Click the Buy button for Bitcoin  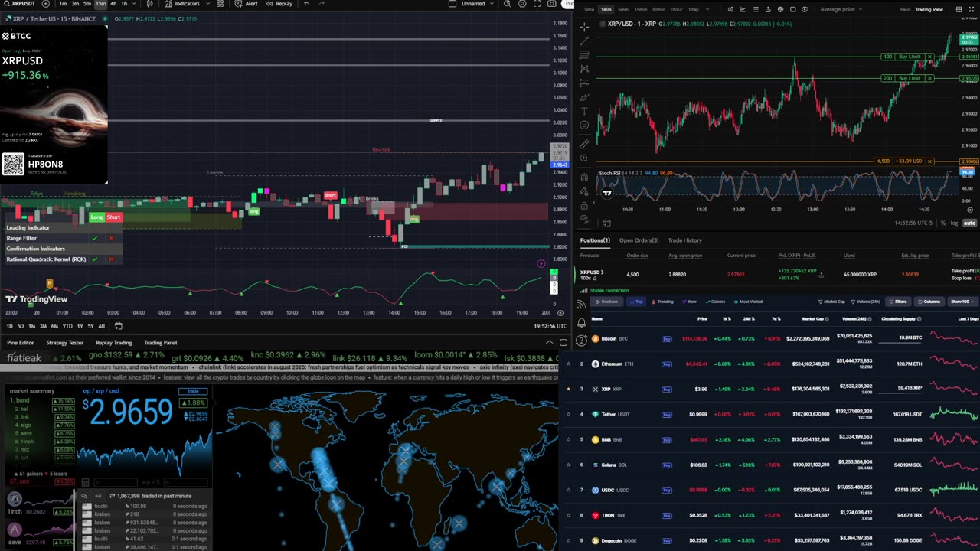tap(666, 338)
